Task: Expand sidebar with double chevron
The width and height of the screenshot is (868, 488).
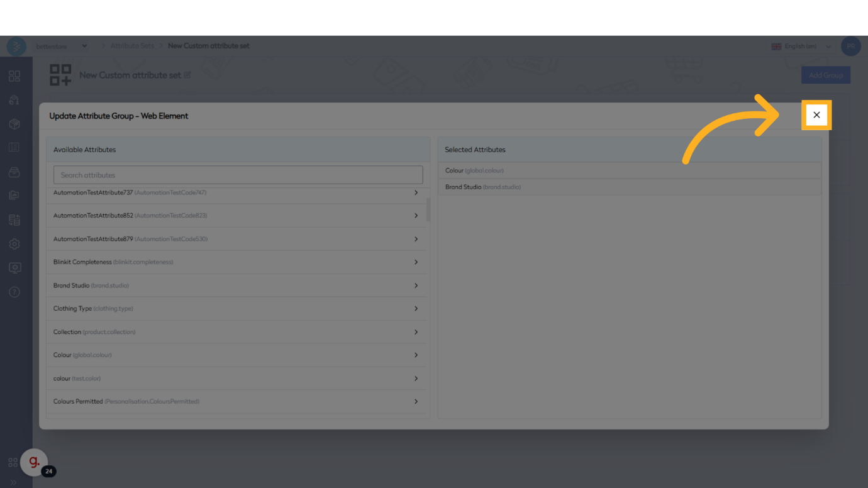Action: 13,482
